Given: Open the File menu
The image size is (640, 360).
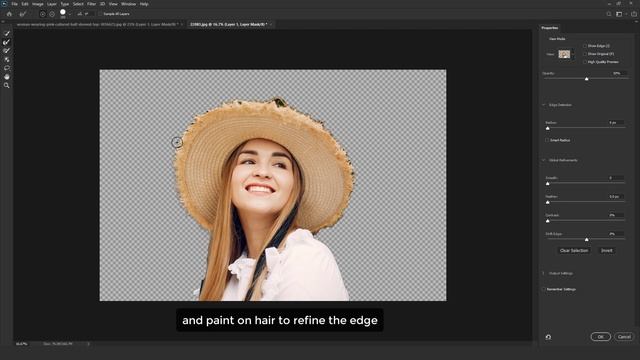Looking at the screenshot, I should (x=14, y=4).
